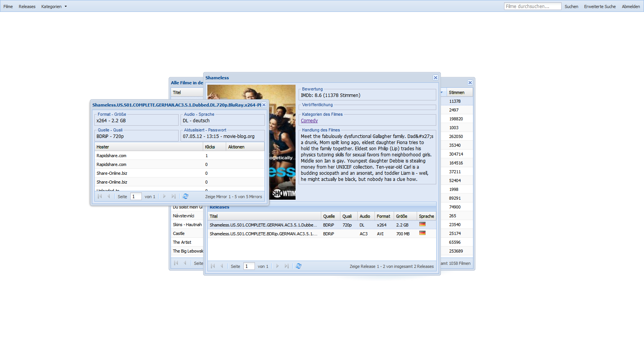The image size is (644, 348).
Task: Refresh the mirror list in the Hoster window
Action: [186, 197]
